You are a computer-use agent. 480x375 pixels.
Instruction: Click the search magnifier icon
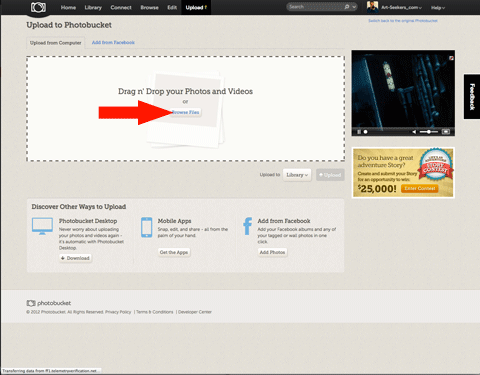[x=347, y=7]
